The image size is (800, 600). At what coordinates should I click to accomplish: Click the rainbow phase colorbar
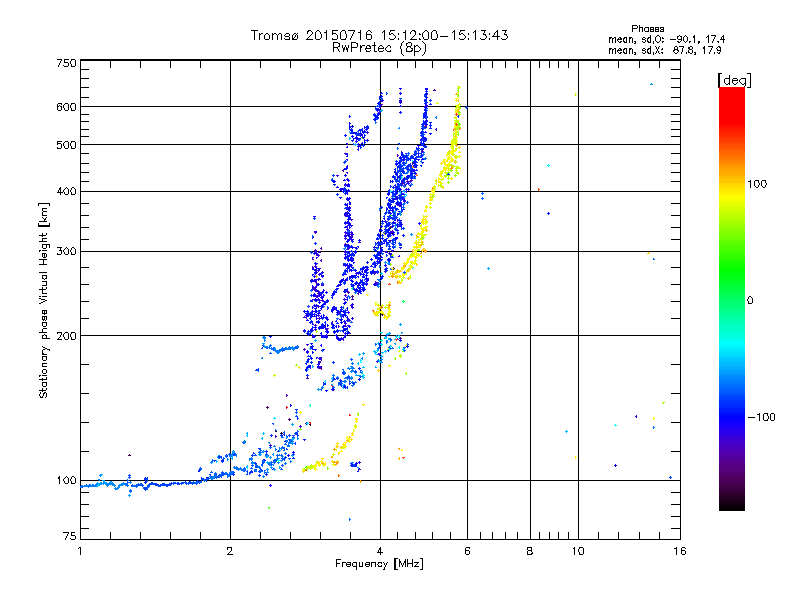(732, 299)
